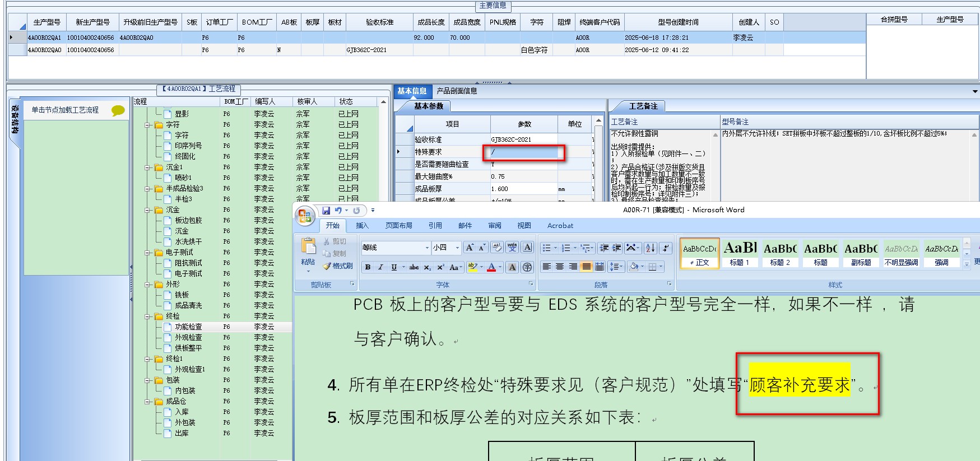Switch to the 页面布局 ribbon tab
This screenshot has height=461, width=980.
399,226
